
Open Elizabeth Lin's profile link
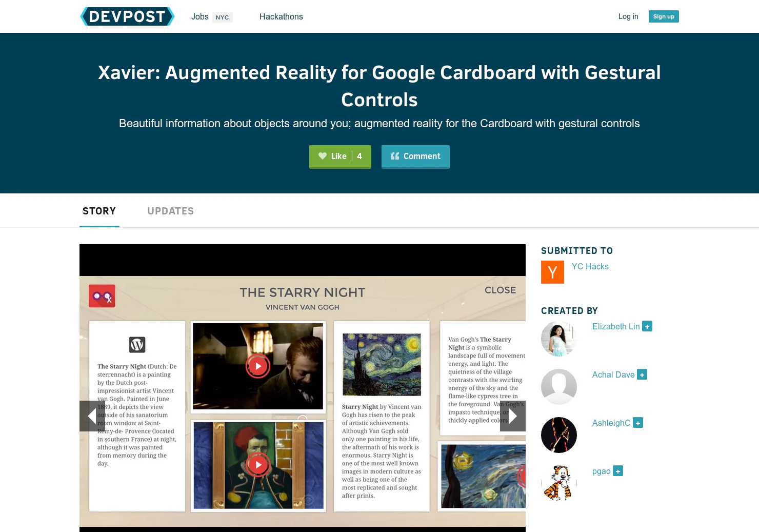click(616, 326)
